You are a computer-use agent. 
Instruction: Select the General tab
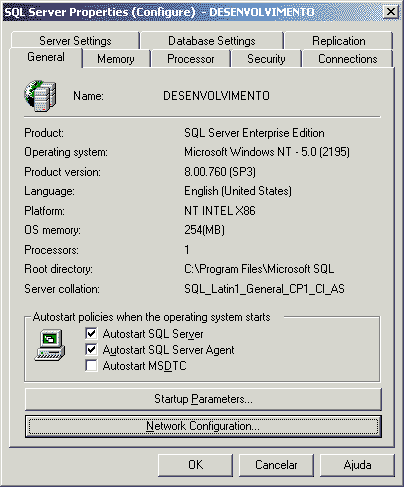tap(46, 57)
